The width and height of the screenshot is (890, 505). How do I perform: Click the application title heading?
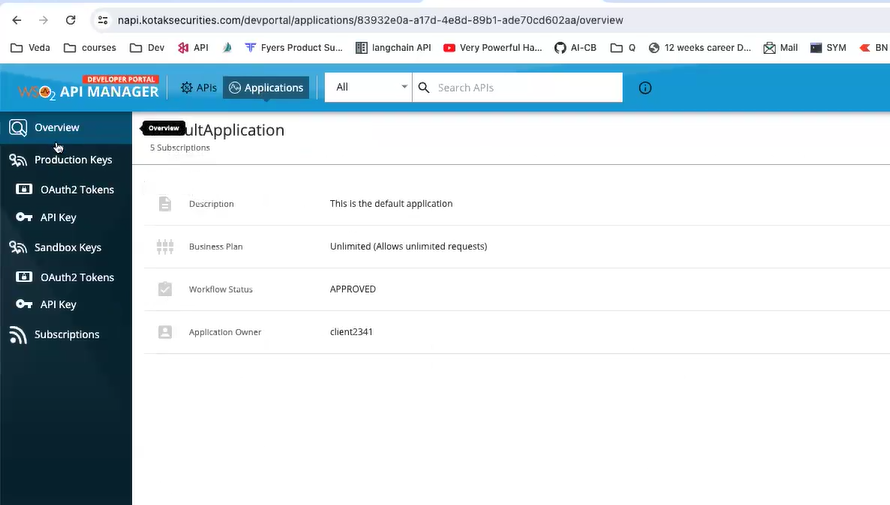pyautogui.click(x=217, y=130)
